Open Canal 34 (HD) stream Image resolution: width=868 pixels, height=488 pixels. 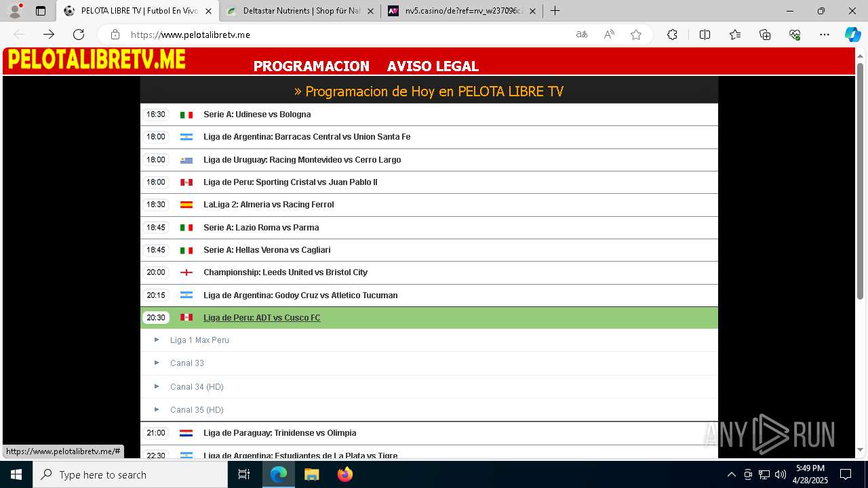pyautogui.click(x=197, y=387)
